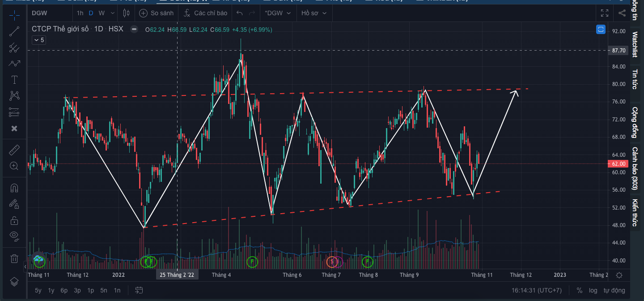This screenshot has height=301, width=644.
Task: Click the So sánh compare button
Action: coord(156,13)
